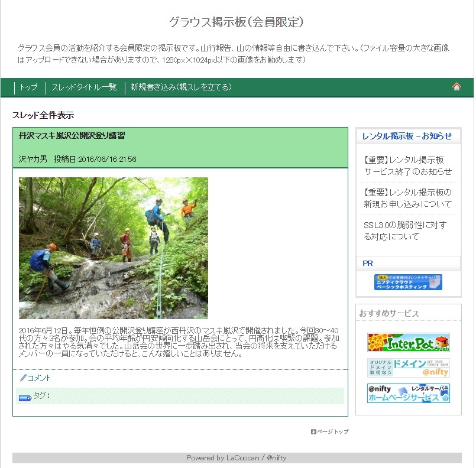Click the ページトップ link
The width and height of the screenshot is (476, 468).
pos(333,431)
